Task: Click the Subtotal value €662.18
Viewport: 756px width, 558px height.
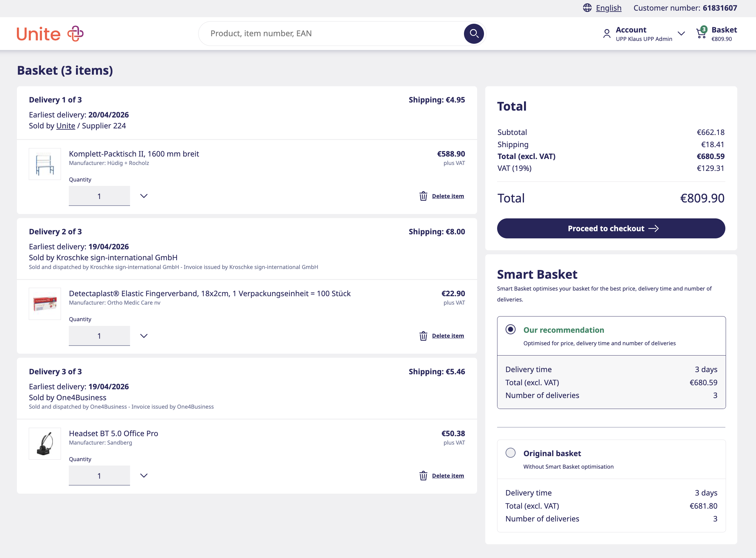Action: [710, 132]
